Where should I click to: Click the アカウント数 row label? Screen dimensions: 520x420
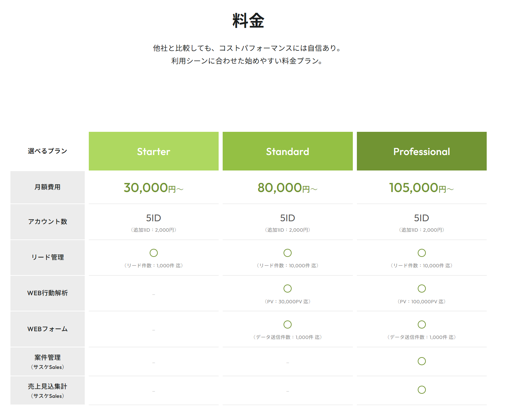[x=47, y=222]
